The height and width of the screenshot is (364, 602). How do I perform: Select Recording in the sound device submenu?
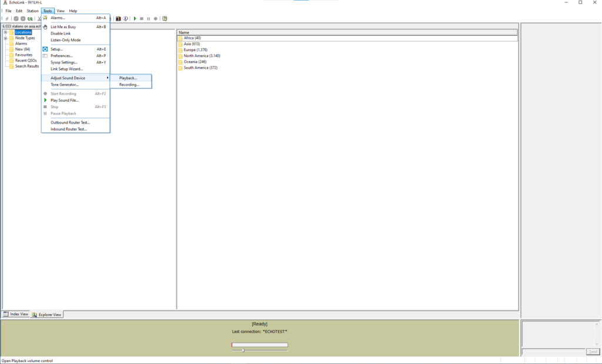[131, 85]
